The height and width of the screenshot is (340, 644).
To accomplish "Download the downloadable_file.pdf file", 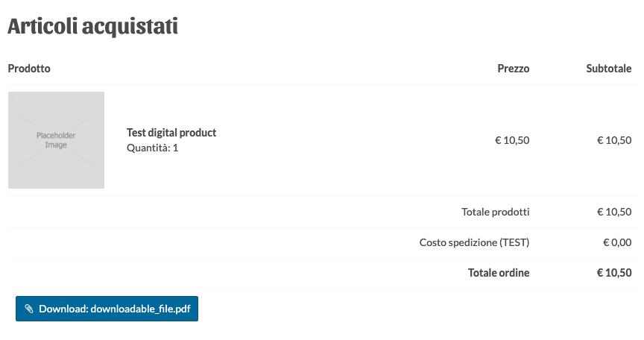I will pyautogui.click(x=107, y=309).
